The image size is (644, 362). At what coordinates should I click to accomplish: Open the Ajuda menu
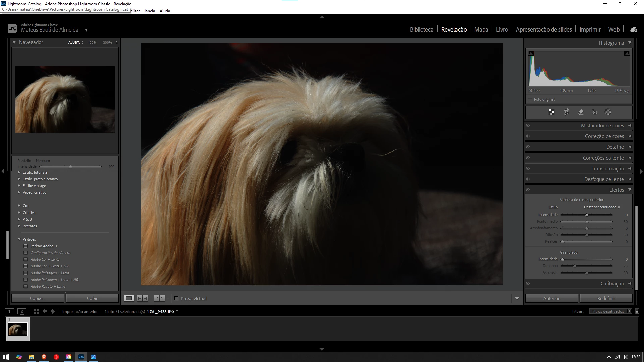point(165,11)
